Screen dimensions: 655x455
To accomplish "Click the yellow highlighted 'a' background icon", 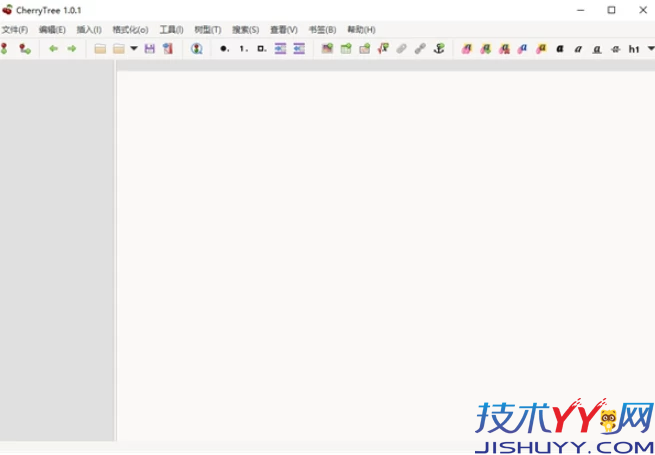I will point(541,49).
